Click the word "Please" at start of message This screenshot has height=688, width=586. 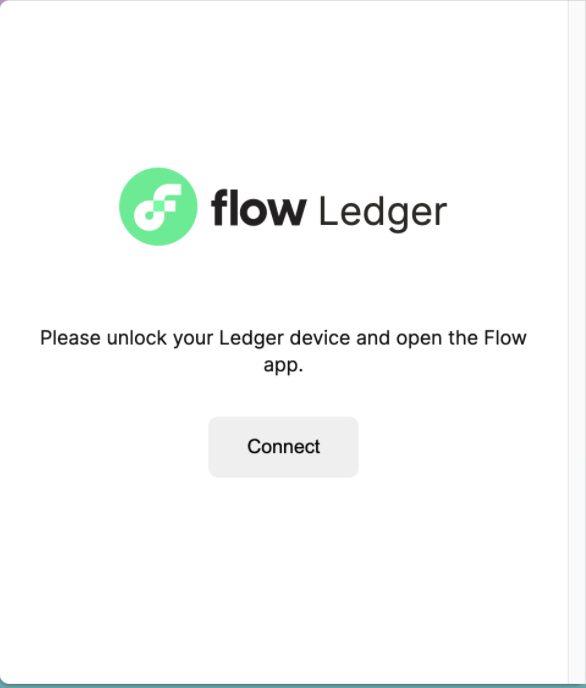pos(70,338)
